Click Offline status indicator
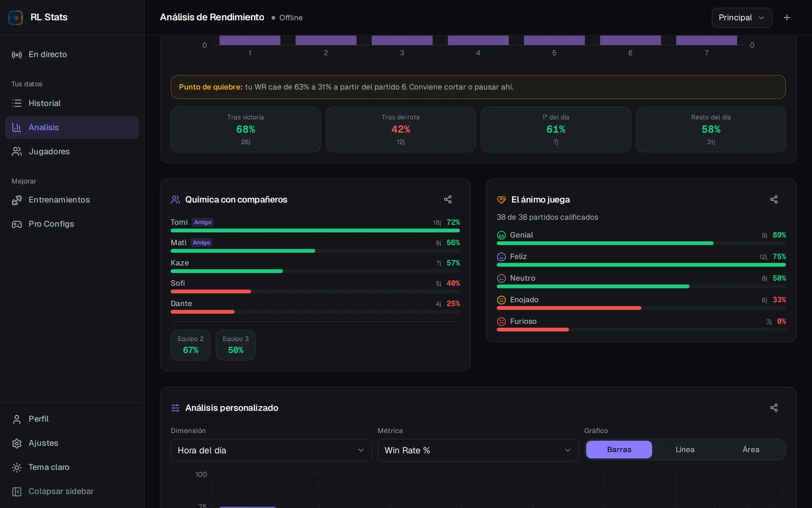Viewport: 812px width, 508px height. click(x=287, y=18)
